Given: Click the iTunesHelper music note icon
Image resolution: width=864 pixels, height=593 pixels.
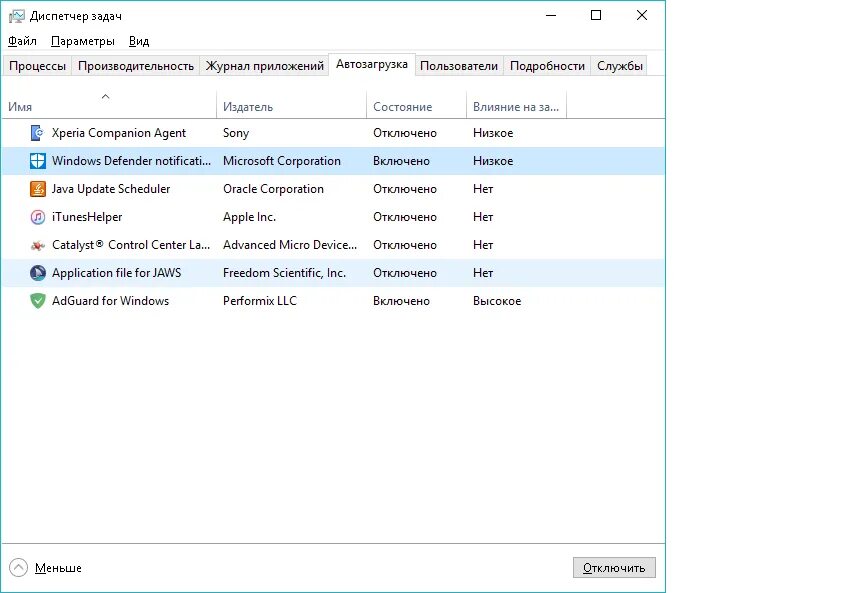Looking at the screenshot, I should pyautogui.click(x=37, y=217).
